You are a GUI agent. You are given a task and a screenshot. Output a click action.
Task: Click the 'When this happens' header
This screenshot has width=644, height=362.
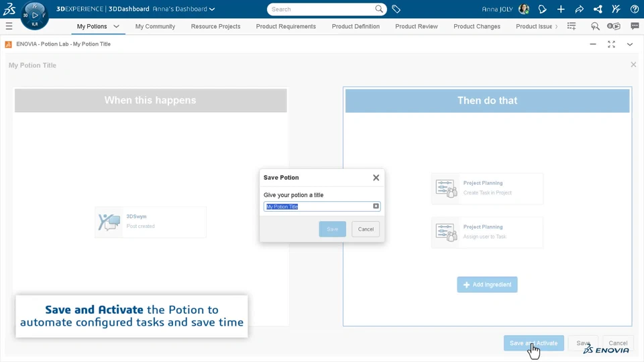click(150, 100)
